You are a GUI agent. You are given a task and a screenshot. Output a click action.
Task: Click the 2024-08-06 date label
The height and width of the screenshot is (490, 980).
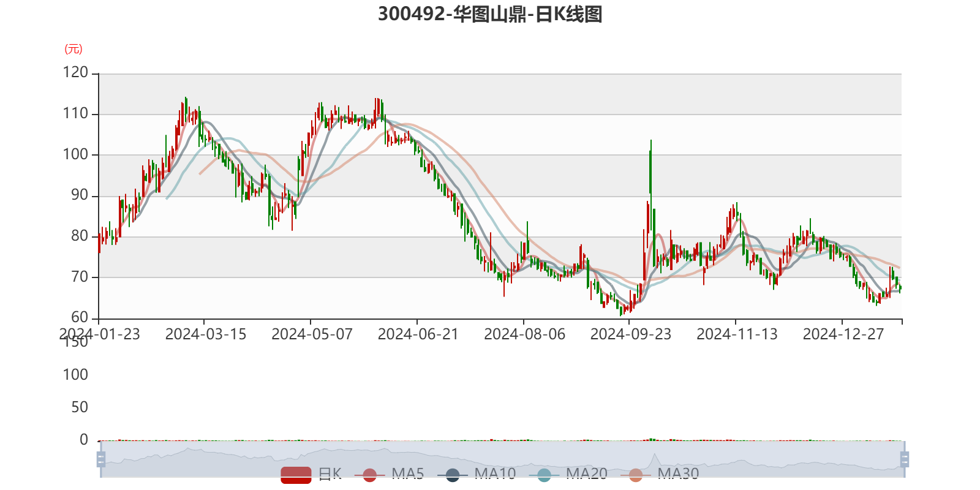pyautogui.click(x=524, y=334)
